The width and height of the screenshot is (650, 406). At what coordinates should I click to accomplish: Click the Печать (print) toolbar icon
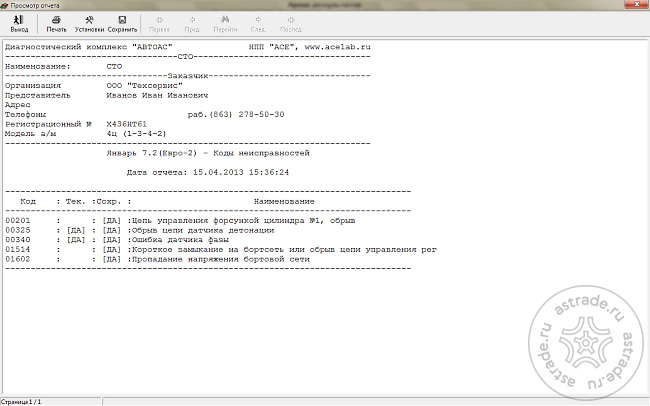click(x=56, y=24)
